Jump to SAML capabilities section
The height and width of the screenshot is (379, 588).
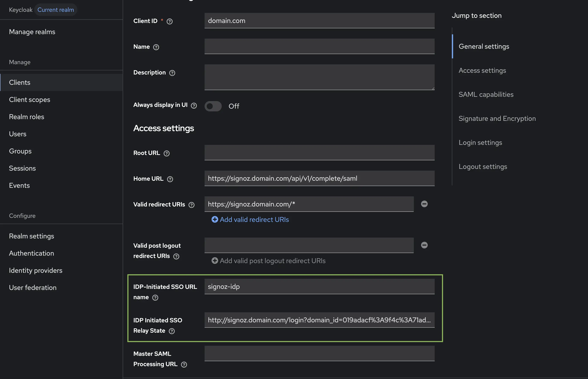[x=486, y=94]
